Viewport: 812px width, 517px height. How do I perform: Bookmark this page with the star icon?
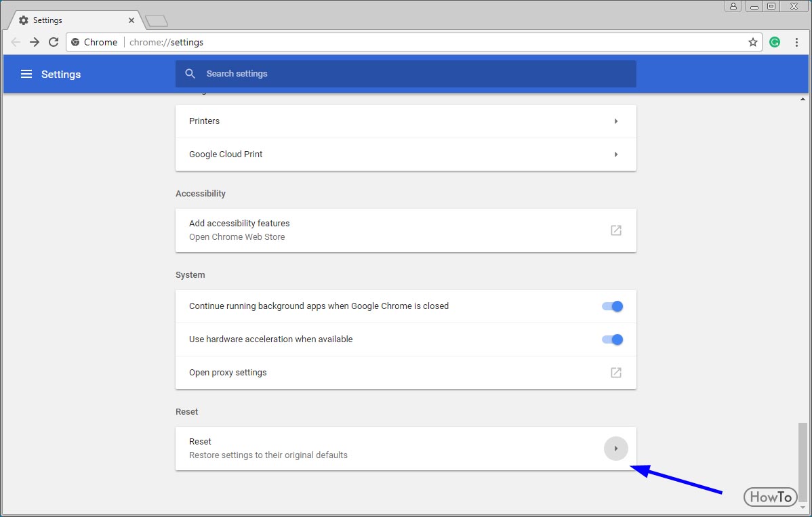[753, 42]
